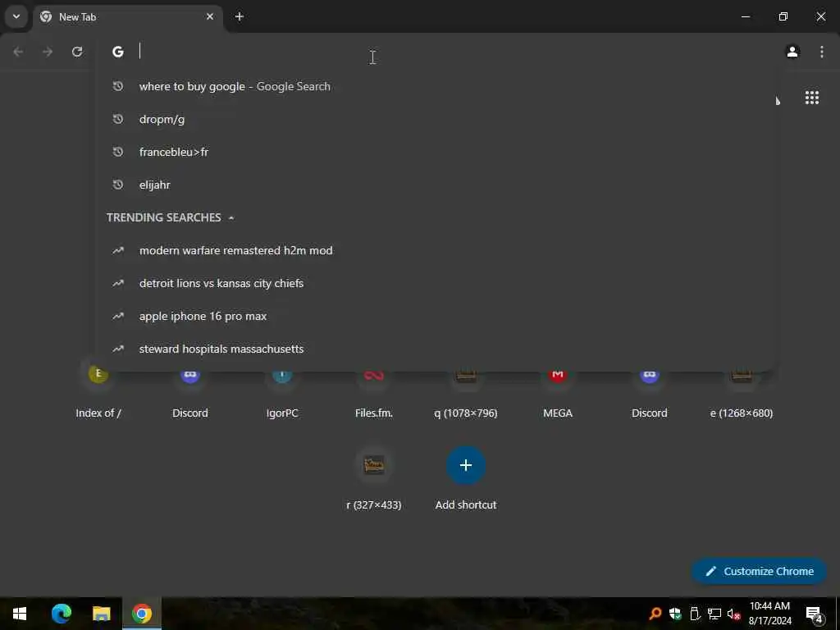Screen dimensions: 840x630
Task: Open Windows Security tray icon
Action: [675, 614]
